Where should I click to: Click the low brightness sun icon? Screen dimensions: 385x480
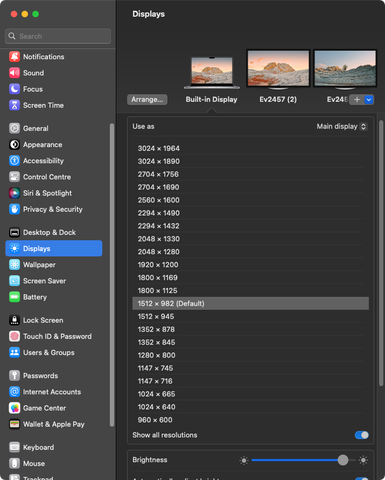[244, 461]
